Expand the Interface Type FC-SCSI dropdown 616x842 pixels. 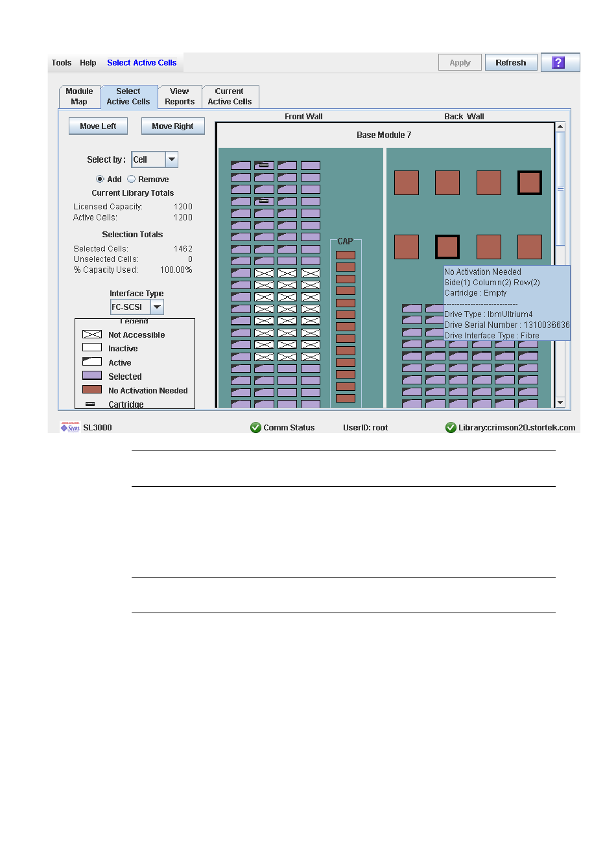157,307
